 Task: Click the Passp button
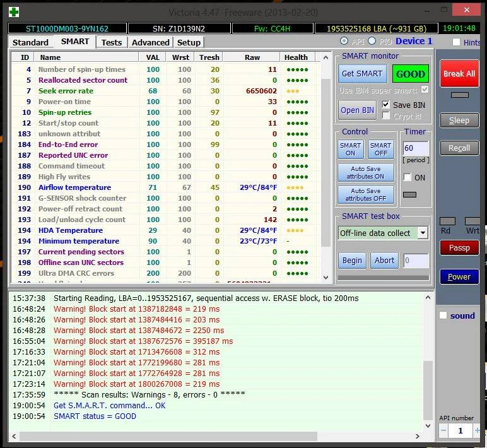pos(459,247)
